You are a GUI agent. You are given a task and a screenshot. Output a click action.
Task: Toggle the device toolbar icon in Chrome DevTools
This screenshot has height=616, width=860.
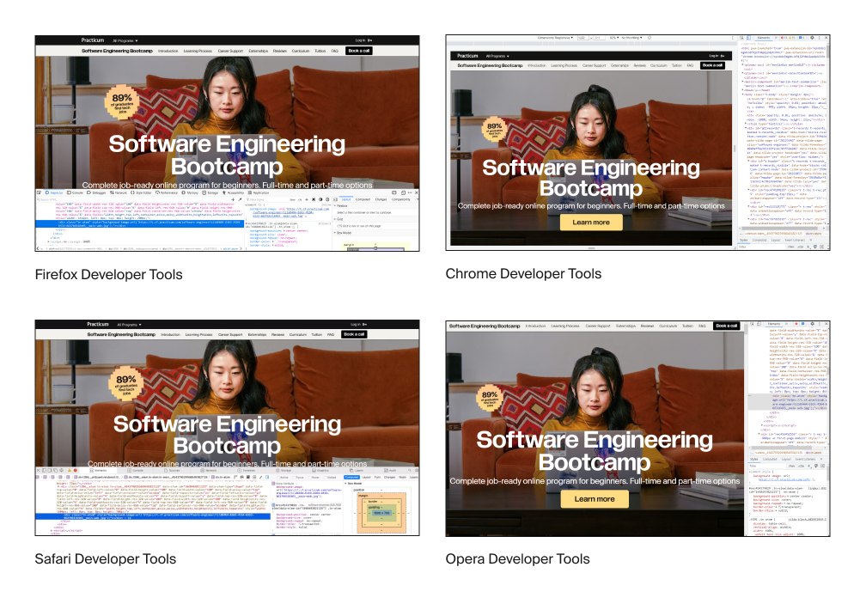pyautogui.click(x=748, y=38)
